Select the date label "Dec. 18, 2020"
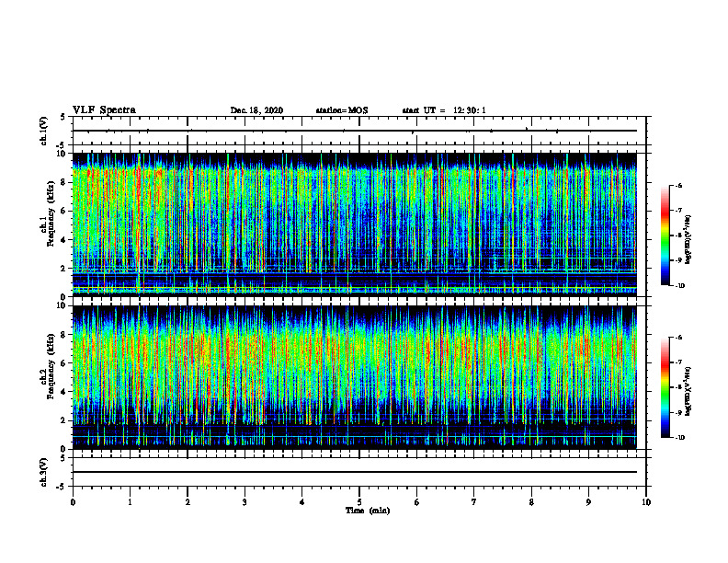This screenshot has width=728, height=563. tap(256, 110)
